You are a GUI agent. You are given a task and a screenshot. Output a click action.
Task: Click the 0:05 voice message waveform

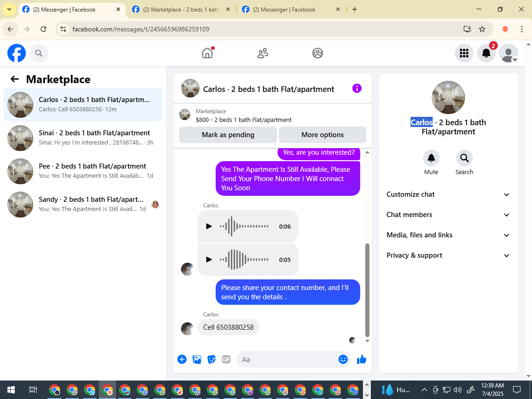tap(244, 260)
